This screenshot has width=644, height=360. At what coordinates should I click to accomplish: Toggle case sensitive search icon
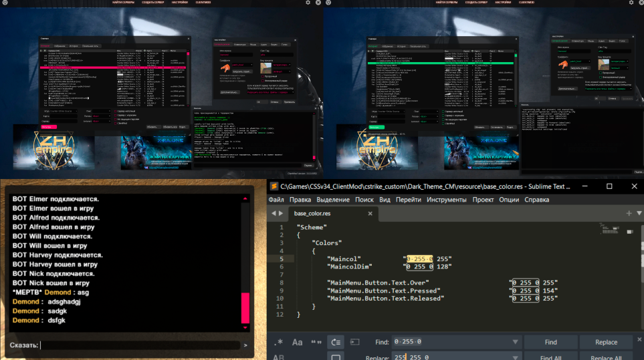tap(298, 342)
